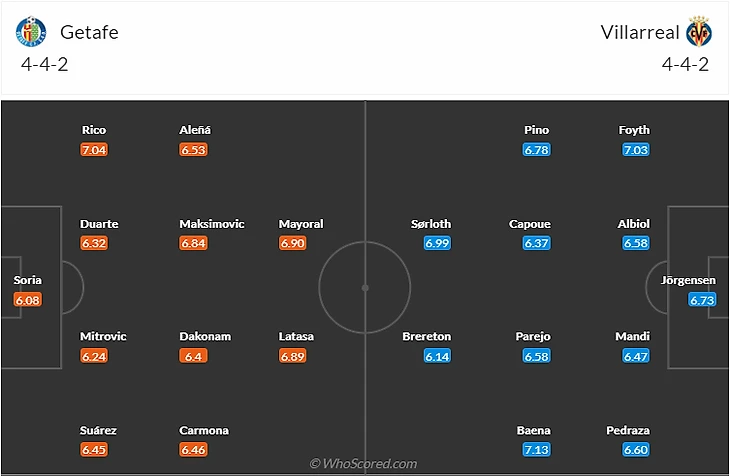Click Mayoral's 6.90 rating badge
The width and height of the screenshot is (730, 476).
coord(293,244)
